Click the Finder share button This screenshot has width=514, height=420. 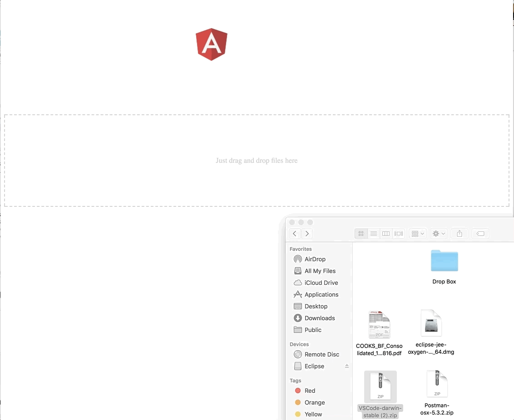pyautogui.click(x=460, y=234)
